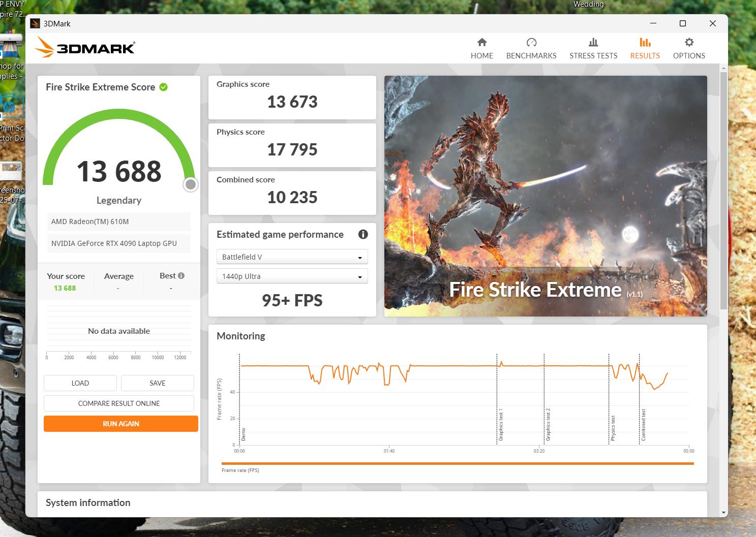Click the scrollbar up arrow
The width and height of the screenshot is (756, 537).
[723, 68]
